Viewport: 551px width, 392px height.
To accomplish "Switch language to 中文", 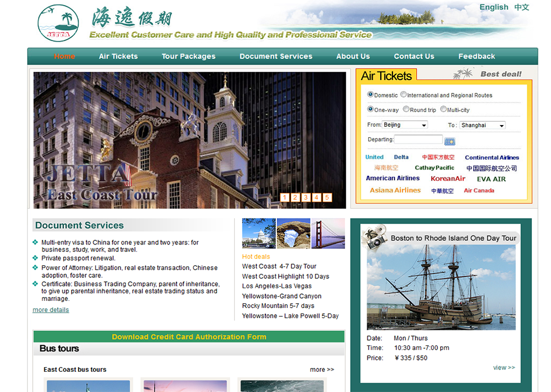I will pyautogui.click(x=522, y=7).
